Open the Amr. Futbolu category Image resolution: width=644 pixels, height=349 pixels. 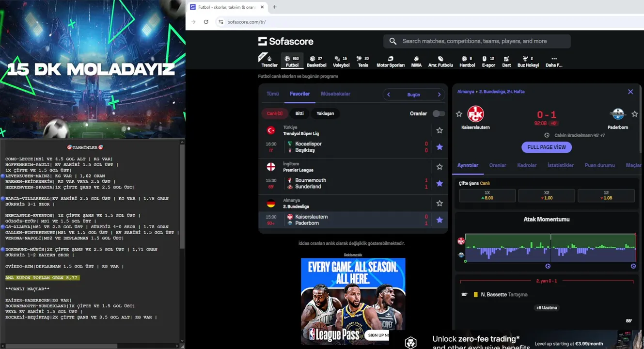[x=440, y=61]
